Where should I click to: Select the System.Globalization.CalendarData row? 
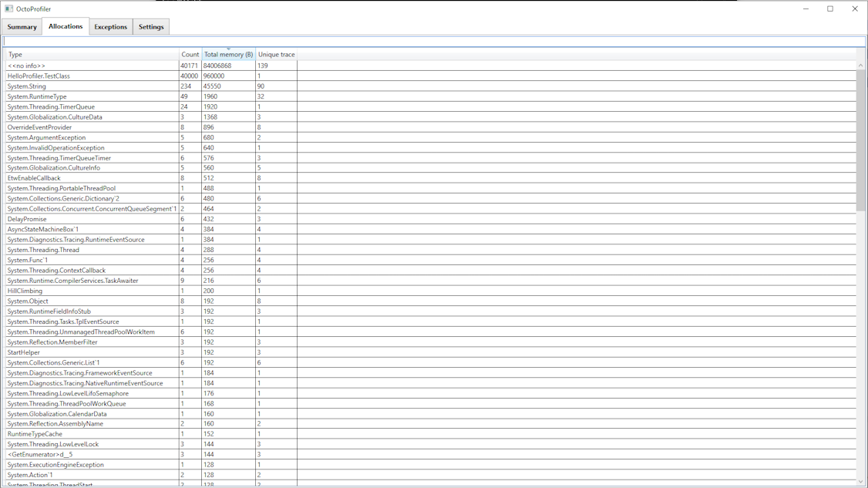[x=431, y=414]
